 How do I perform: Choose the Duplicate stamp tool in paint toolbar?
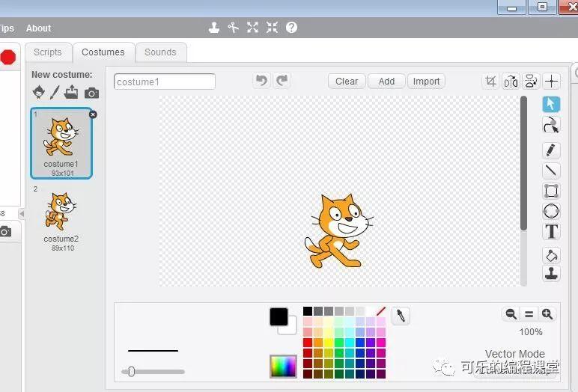pos(551,273)
